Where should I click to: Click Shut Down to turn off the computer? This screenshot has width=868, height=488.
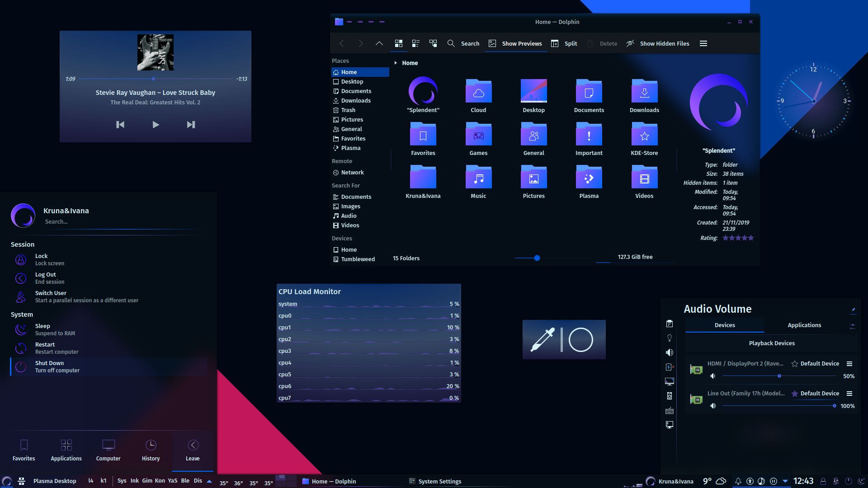(50, 366)
